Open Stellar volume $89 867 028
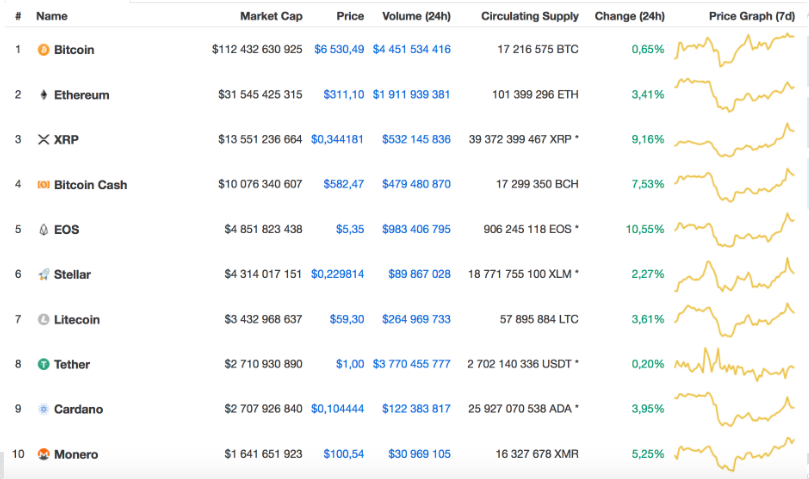This screenshot has height=479, width=809. (x=419, y=274)
